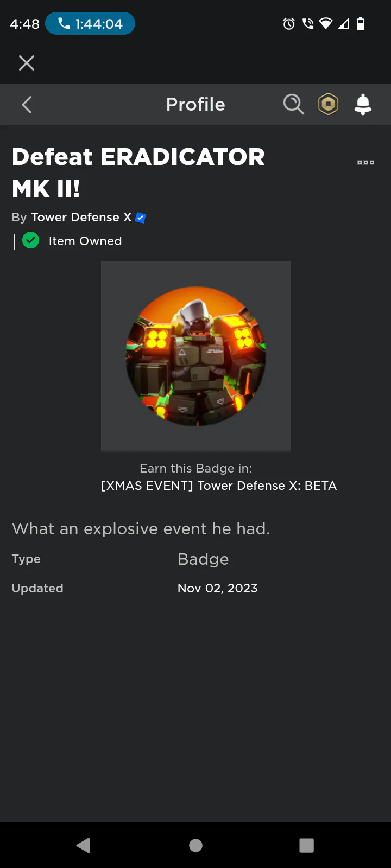The image size is (391, 868).
Task: Tap the battery status icon
Action: 361,24
